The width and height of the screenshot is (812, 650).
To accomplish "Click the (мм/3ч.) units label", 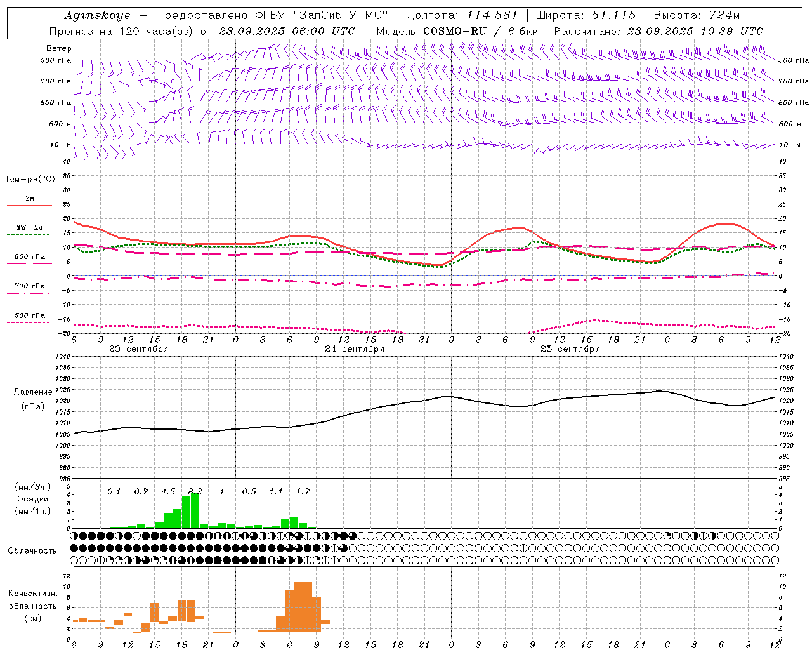I will (32, 487).
